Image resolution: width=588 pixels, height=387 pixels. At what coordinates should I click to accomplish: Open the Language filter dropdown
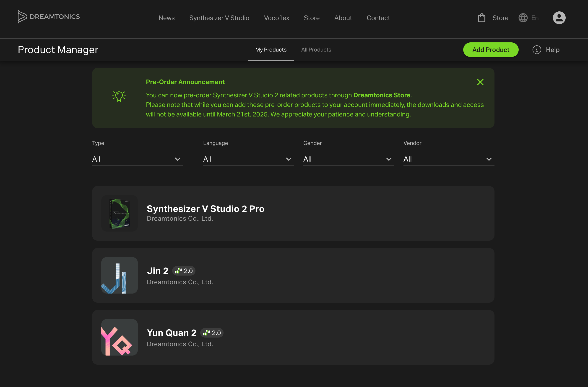point(248,159)
